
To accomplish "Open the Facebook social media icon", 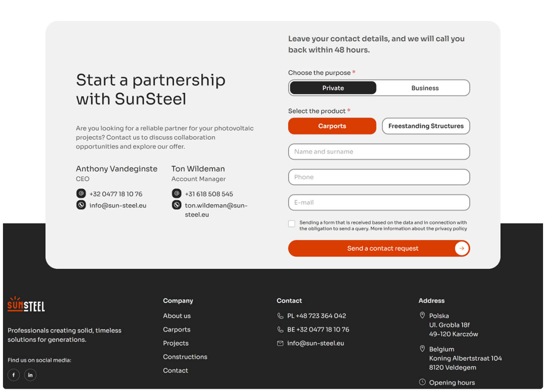I will click(x=14, y=375).
